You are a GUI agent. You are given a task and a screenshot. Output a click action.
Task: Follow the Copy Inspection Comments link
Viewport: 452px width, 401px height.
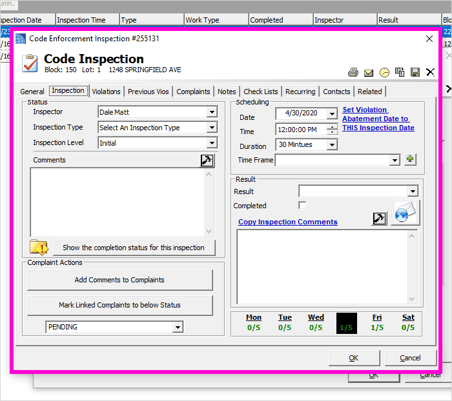coord(288,222)
